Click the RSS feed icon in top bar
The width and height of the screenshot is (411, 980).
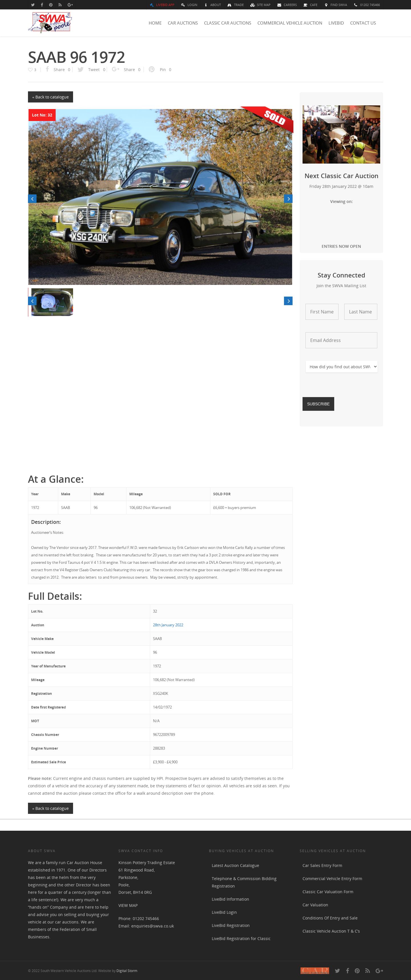tap(60, 5)
